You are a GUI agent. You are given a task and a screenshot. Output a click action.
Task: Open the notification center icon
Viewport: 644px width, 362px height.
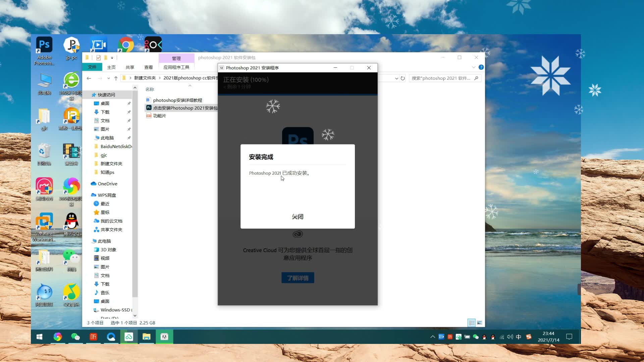[x=569, y=337]
